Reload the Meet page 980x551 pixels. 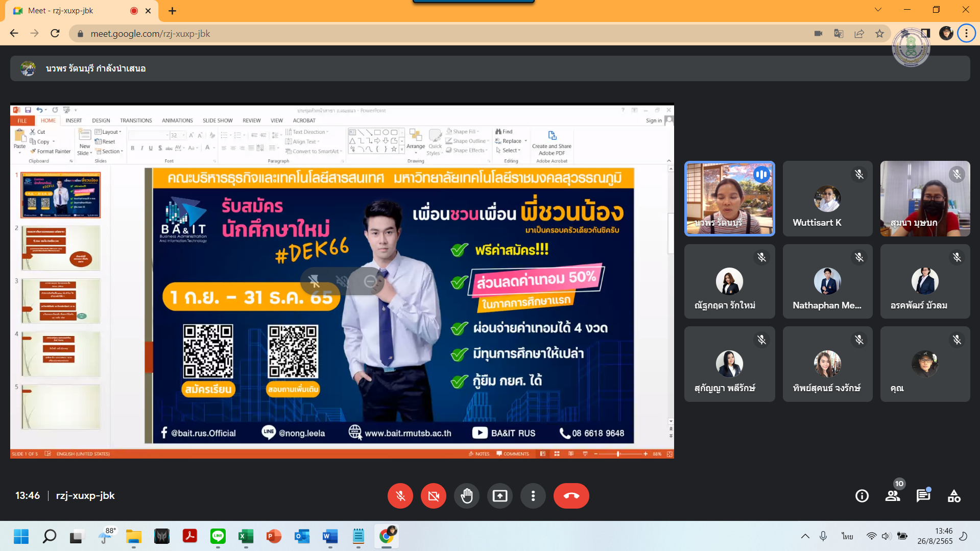pos(55,34)
